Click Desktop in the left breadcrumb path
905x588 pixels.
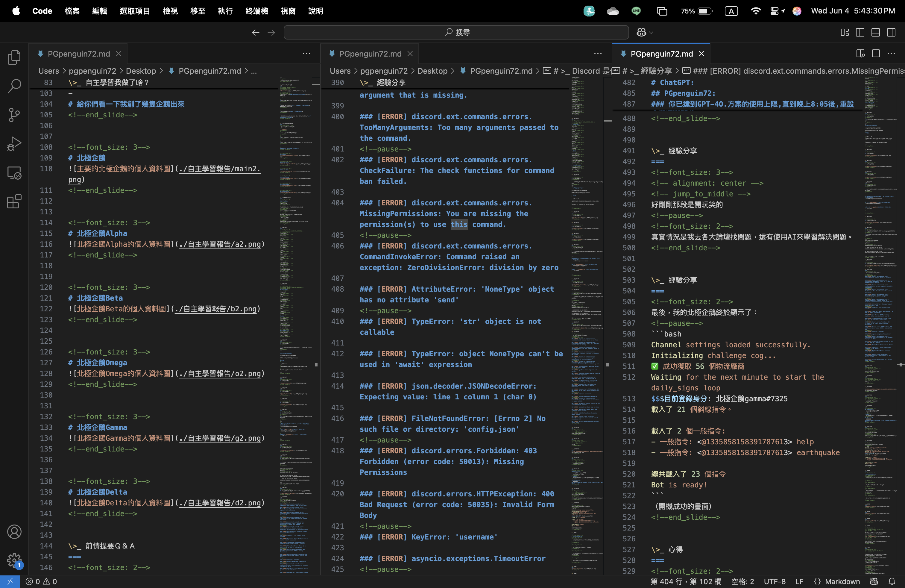(141, 71)
